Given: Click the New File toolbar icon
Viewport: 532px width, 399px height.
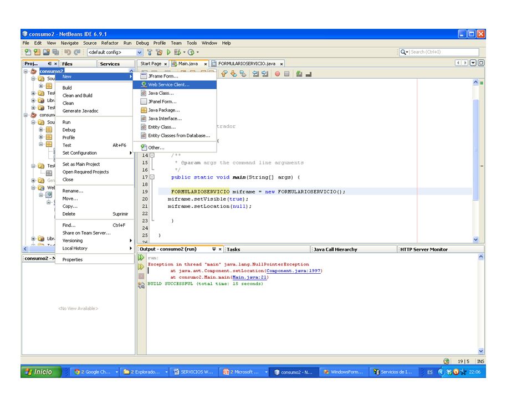Looking at the screenshot, I should [x=28, y=52].
